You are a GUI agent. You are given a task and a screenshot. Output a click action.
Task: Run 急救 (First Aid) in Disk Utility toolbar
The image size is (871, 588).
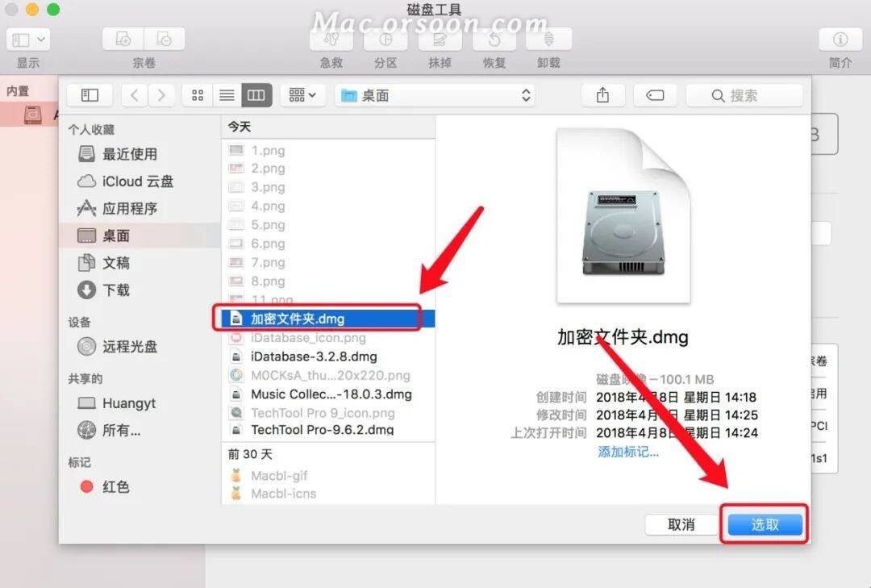[x=331, y=39]
